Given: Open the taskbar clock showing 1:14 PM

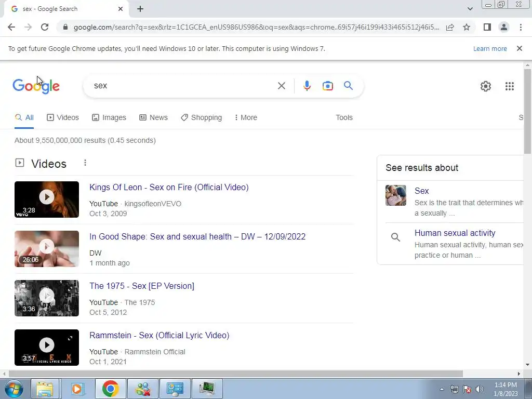Looking at the screenshot, I should [505, 389].
